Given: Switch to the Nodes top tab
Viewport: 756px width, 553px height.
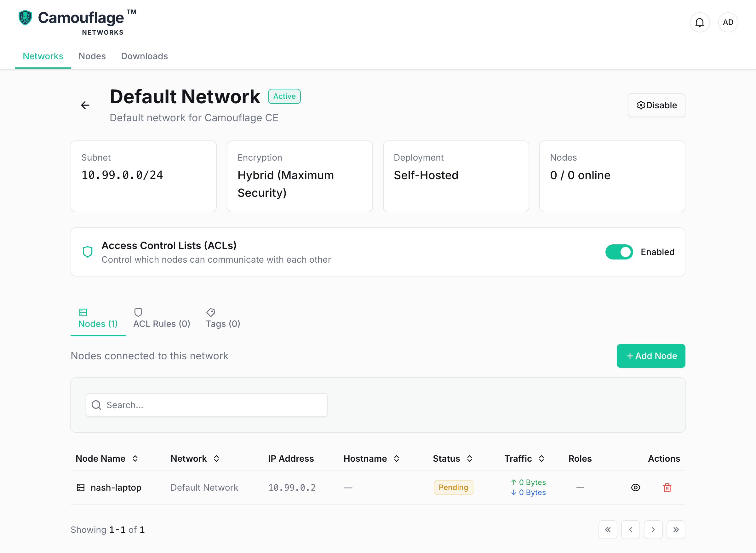Looking at the screenshot, I should coord(92,56).
